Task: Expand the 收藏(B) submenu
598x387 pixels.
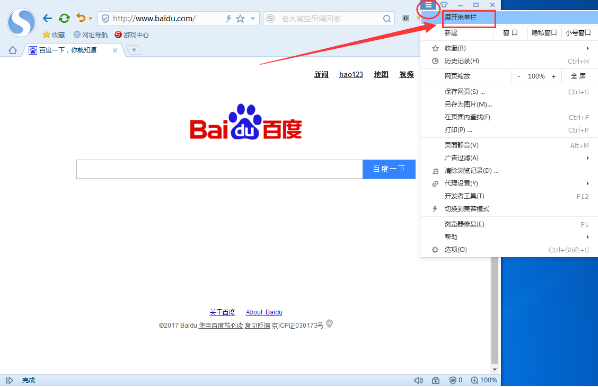Action: (x=509, y=48)
